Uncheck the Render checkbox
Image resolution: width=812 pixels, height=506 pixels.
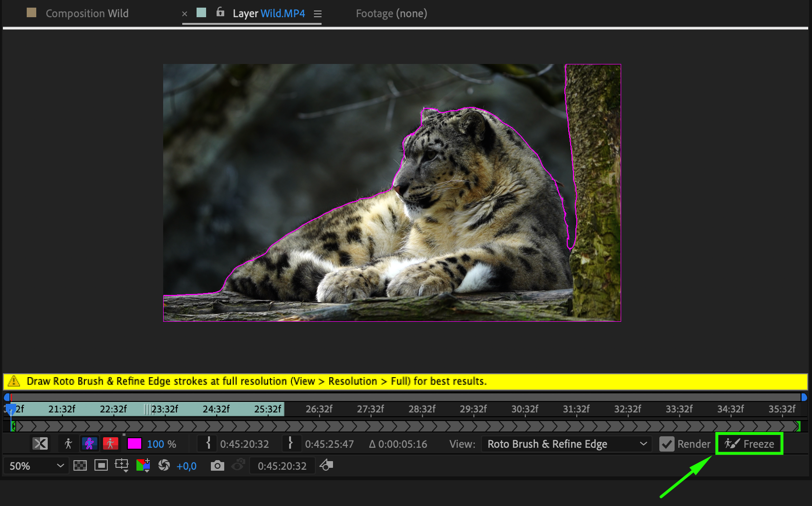click(x=666, y=444)
